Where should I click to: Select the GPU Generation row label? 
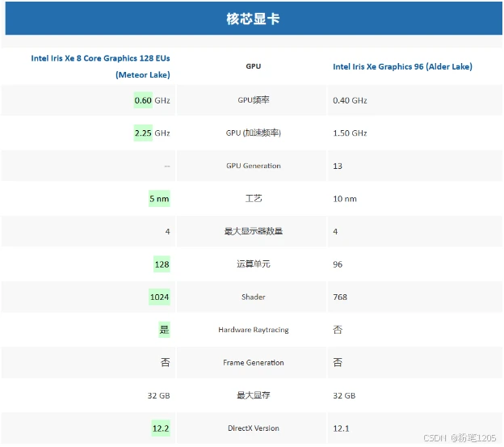254,166
